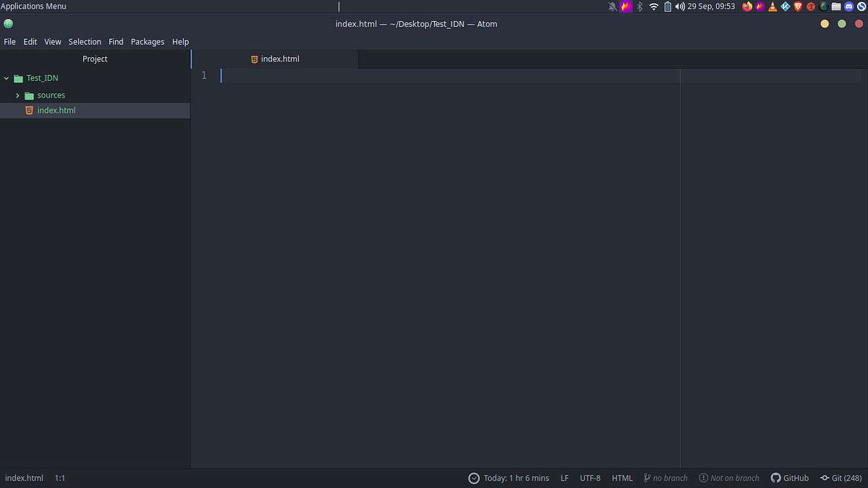Click the volume icon in the top panel
Viewport: 868px width, 488px height.
click(x=679, y=7)
